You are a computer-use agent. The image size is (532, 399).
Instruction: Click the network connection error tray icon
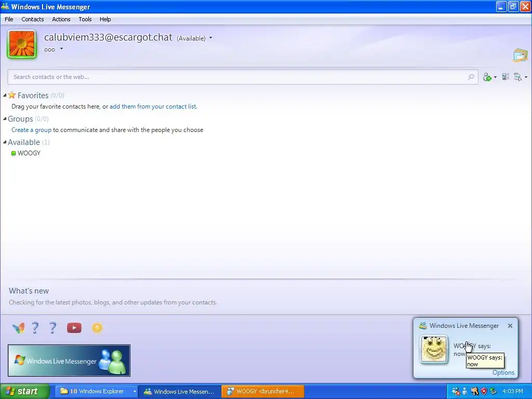456,392
